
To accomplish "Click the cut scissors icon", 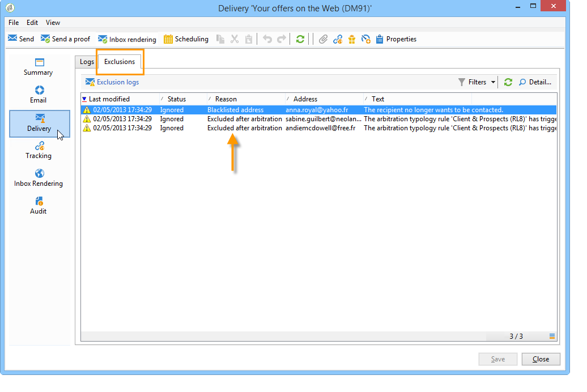I will tap(235, 39).
